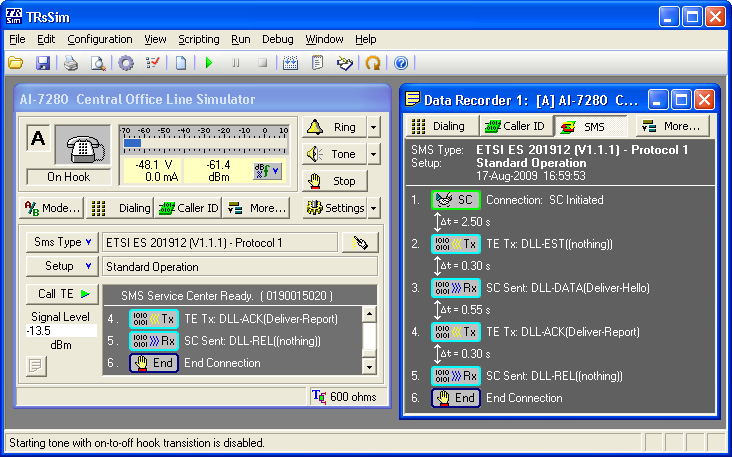Click the ETSI ES 201912 protocol field

[x=220, y=243]
